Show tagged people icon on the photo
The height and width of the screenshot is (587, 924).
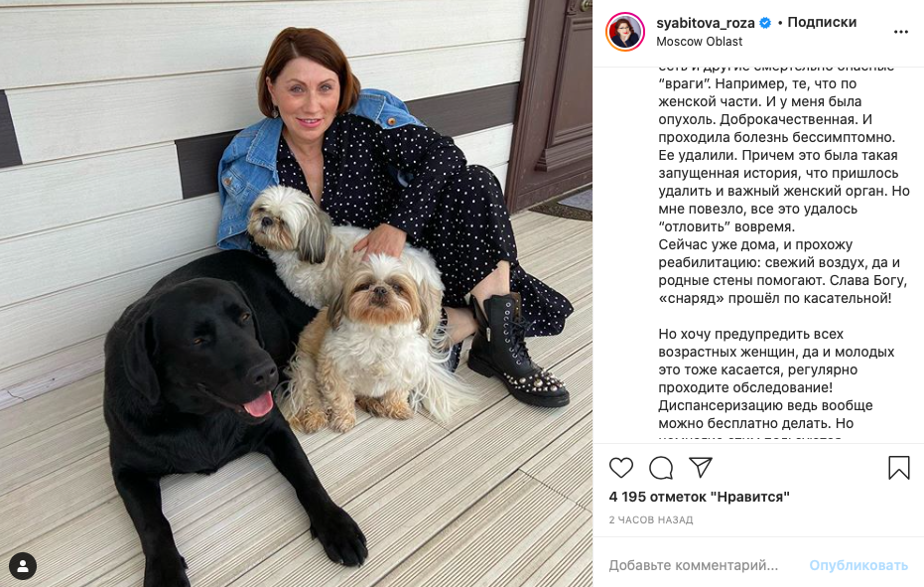click(x=23, y=566)
